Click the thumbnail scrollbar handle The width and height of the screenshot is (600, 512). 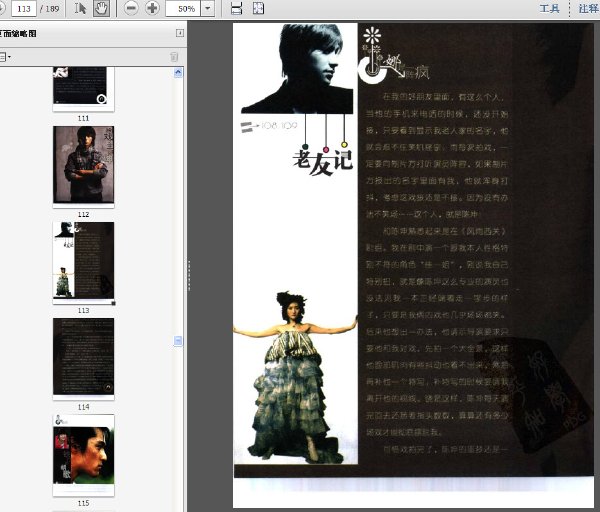178,341
